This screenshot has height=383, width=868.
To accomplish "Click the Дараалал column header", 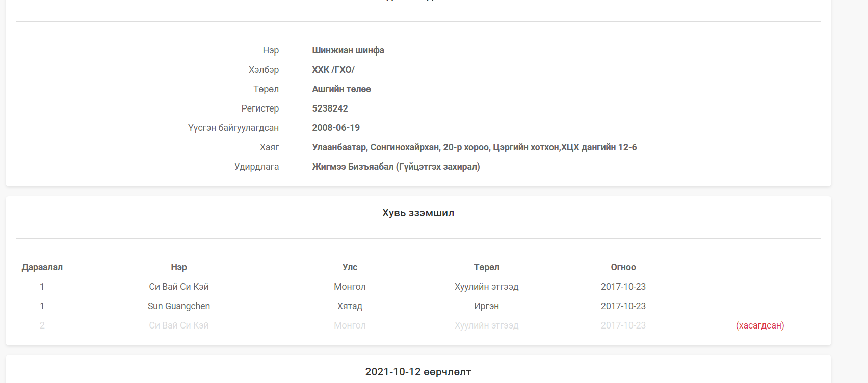I will click(x=42, y=267).
